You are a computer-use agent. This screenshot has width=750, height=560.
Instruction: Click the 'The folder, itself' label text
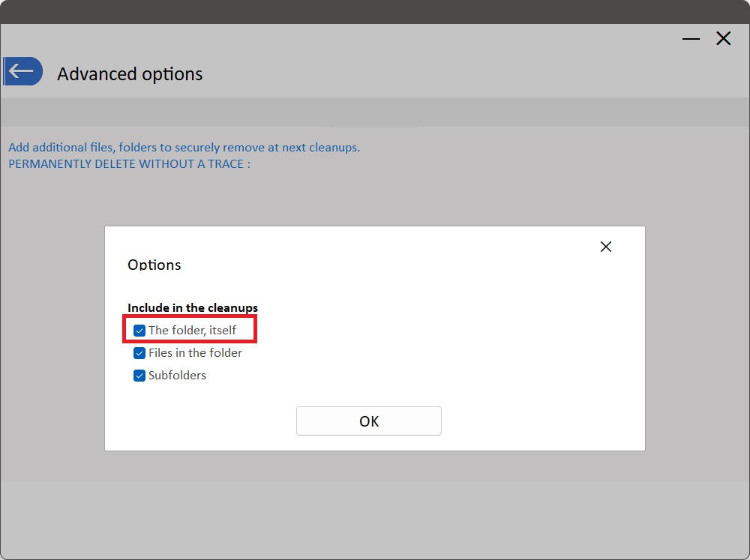(x=192, y=331)
